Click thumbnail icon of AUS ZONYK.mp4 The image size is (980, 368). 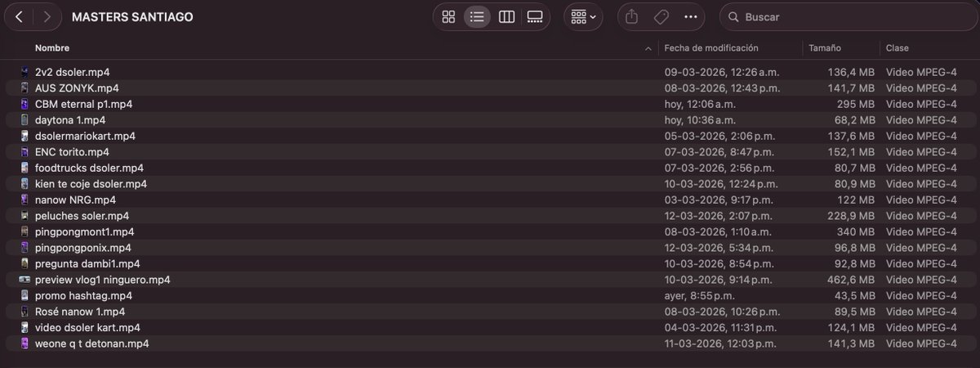25,88
